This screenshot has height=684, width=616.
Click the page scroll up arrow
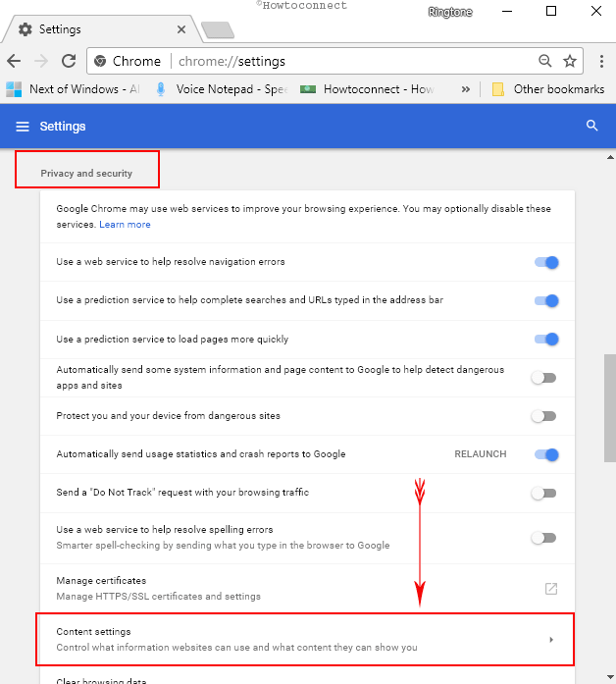point(610,157)
